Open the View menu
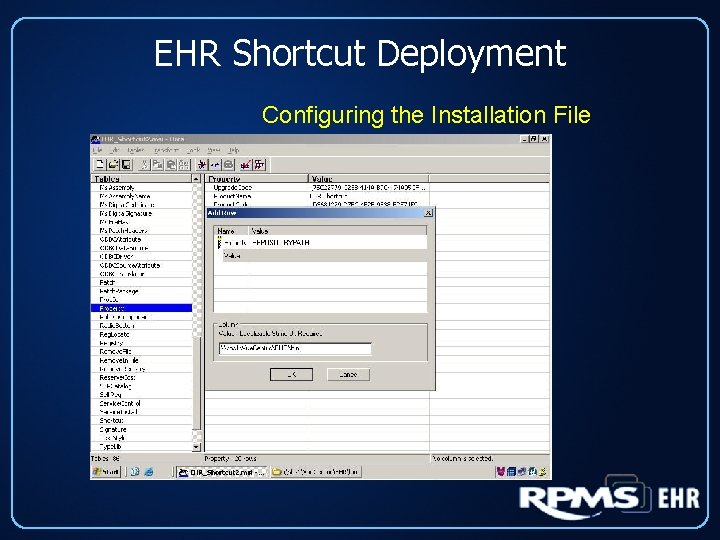This screenshot has width=720, height=540. tap(214, 150)
